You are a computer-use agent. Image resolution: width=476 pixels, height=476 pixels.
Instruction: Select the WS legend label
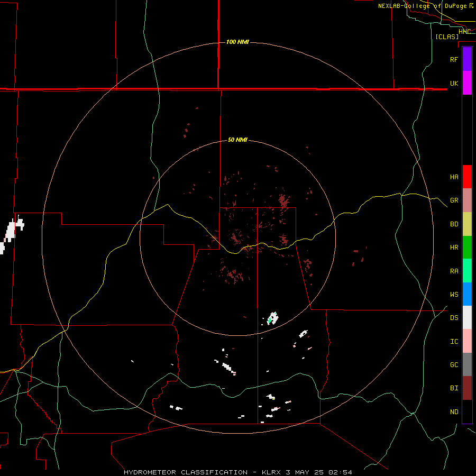coord(454,295)
